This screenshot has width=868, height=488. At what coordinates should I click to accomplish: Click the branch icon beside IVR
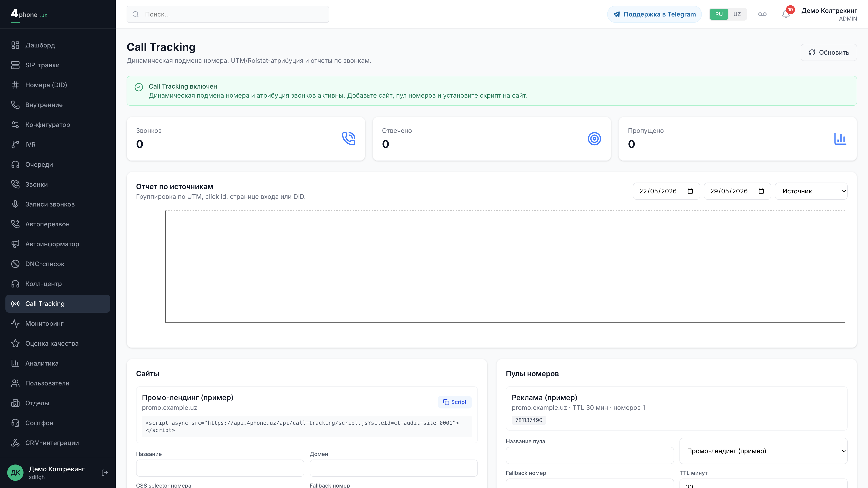[x=15, y=145]
